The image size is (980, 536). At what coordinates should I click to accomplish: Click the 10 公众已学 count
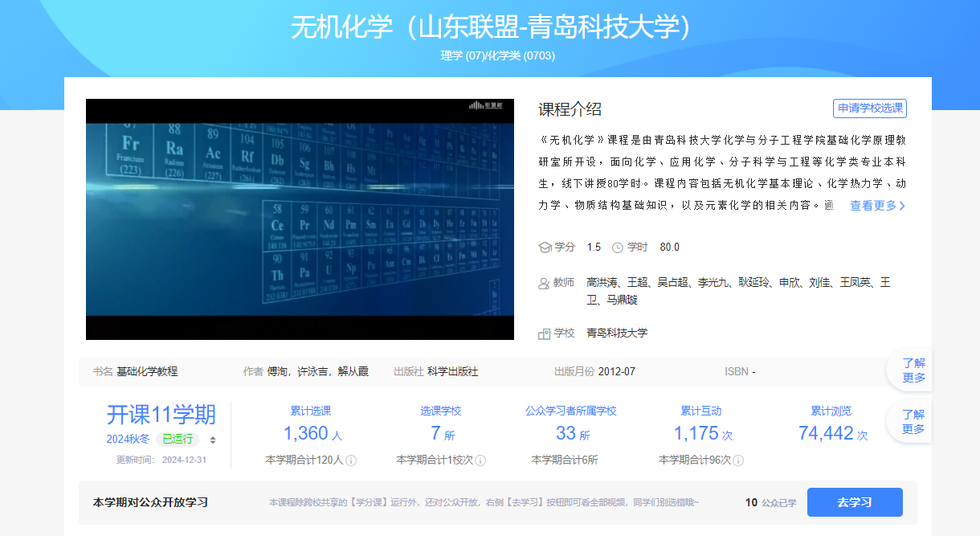pos(770,502)
